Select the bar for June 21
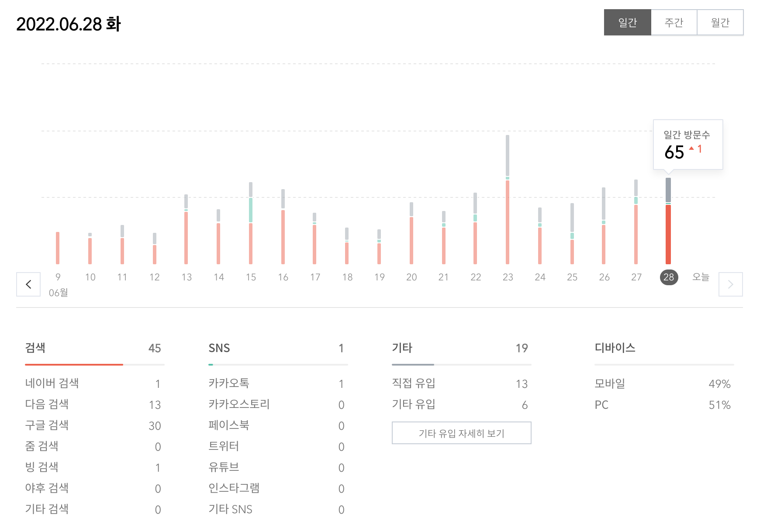The image size is (760, 532). [x=444, y=237]
